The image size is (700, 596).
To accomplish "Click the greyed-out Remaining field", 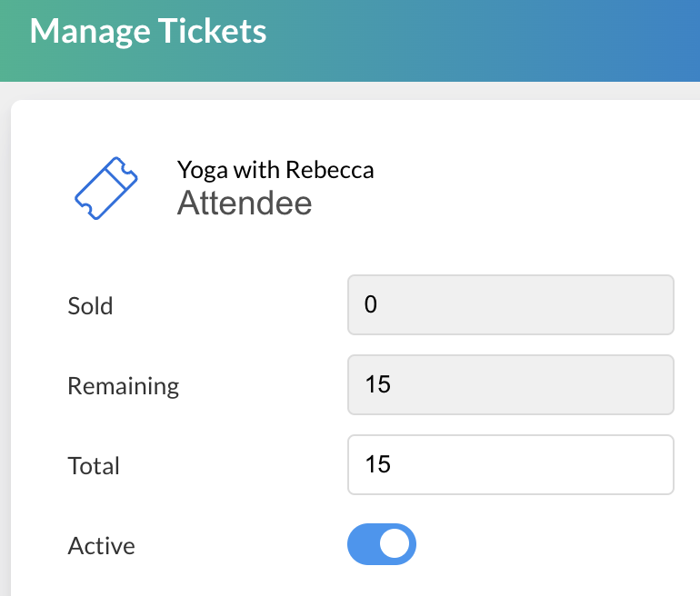I will [x=509, y=384].
